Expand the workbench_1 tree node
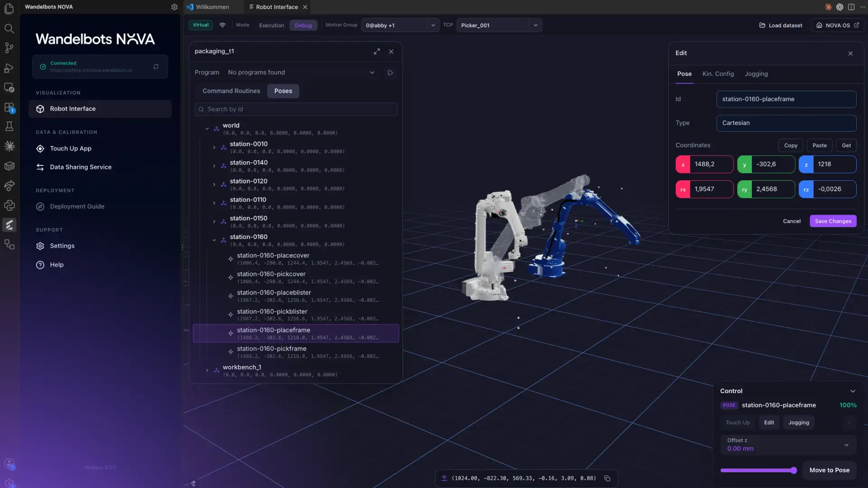This screenshot has width=868, height=488. (x=207, y=371)
